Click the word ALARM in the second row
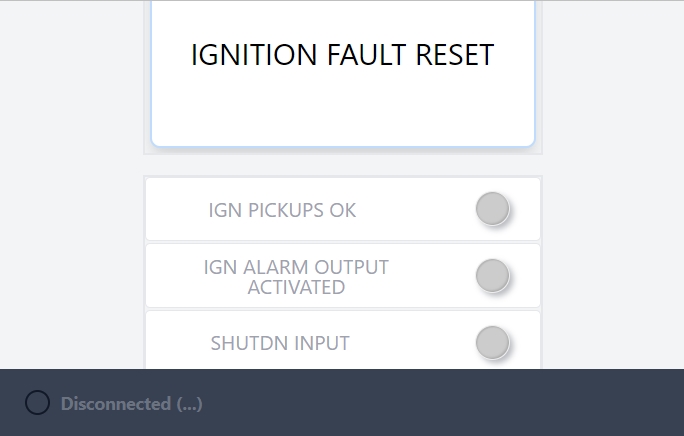The width and height of the screenshot is (684, 436). pyautogui.click(x=271, y=267)
